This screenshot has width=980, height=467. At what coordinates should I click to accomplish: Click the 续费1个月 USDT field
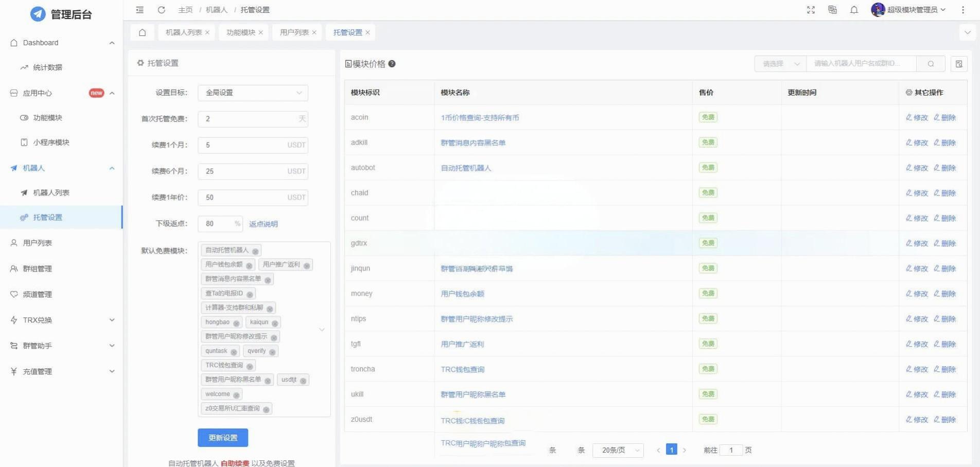253,145
